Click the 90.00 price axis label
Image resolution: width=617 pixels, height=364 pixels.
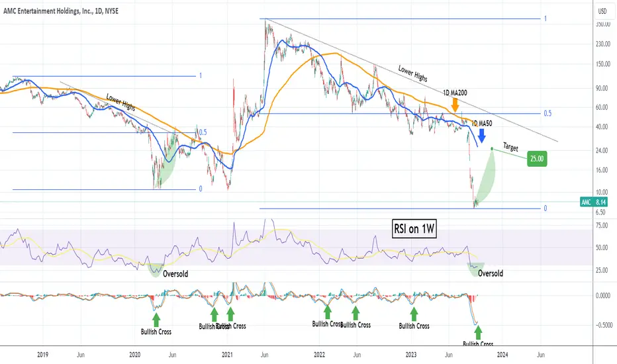pos(602,88)
